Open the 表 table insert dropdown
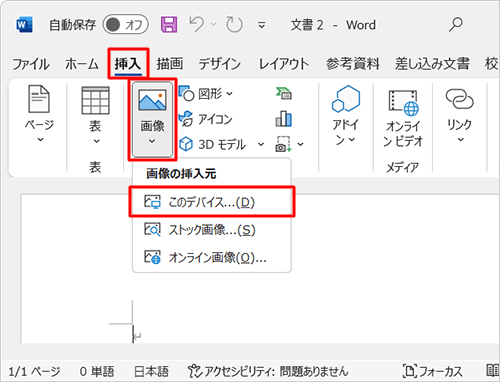 click(96, 115)
